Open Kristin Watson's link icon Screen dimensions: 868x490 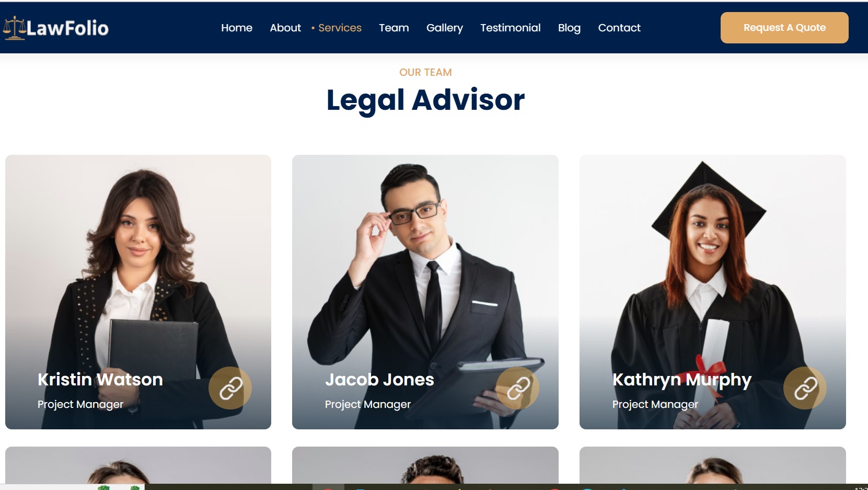pyautogui.click(x=230, y=388)
